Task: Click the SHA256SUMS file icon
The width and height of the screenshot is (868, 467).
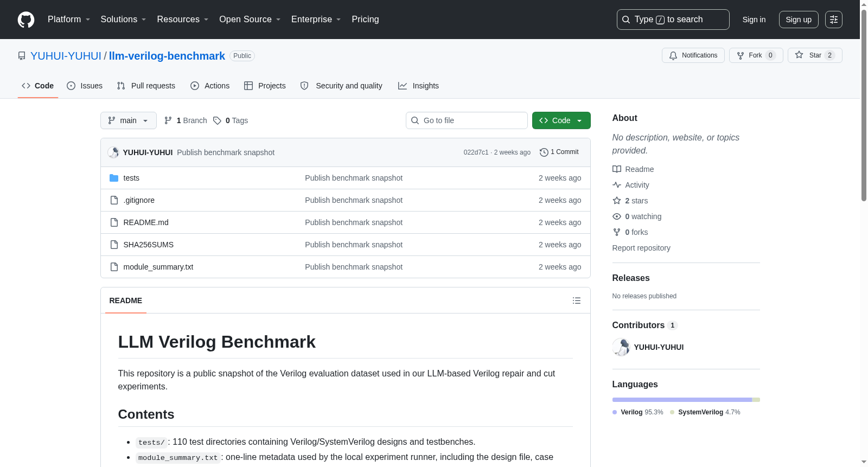Action: (x=114, y=245)
